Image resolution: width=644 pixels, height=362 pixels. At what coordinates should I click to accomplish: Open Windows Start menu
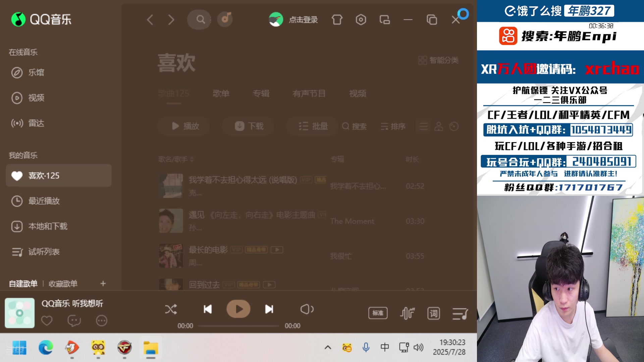click(x=19, y=348)
